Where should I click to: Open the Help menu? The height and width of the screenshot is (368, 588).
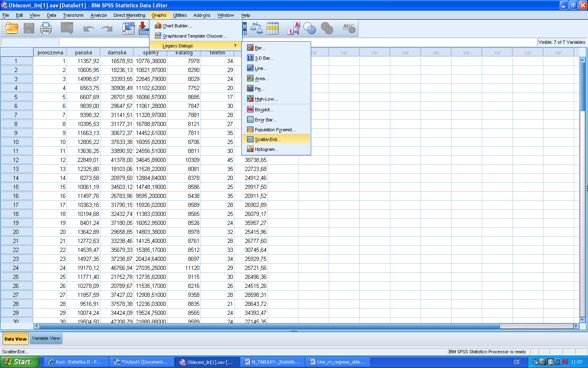point(245,15)
